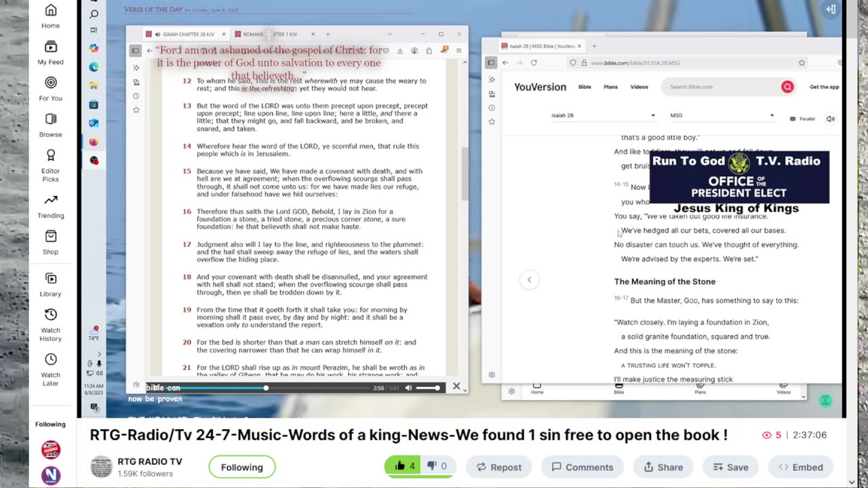Click the back arrow in the left browser

[x=150, y=51]
